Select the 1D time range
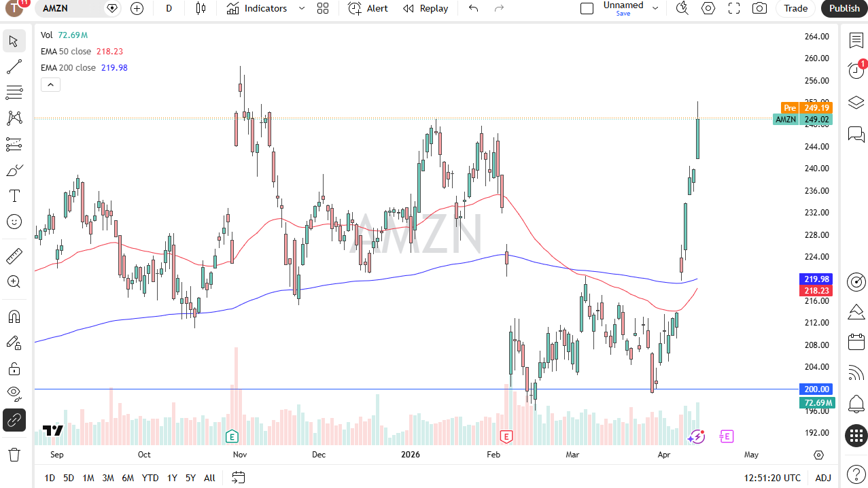The height and width of the screenshot is (488, 868). click(x=50, y=478)
